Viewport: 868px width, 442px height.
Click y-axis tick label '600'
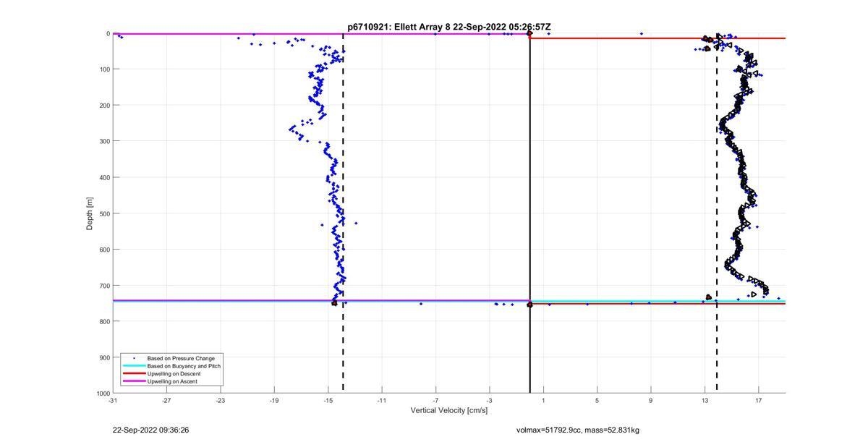pyautogui.click(x=104, y=250)
